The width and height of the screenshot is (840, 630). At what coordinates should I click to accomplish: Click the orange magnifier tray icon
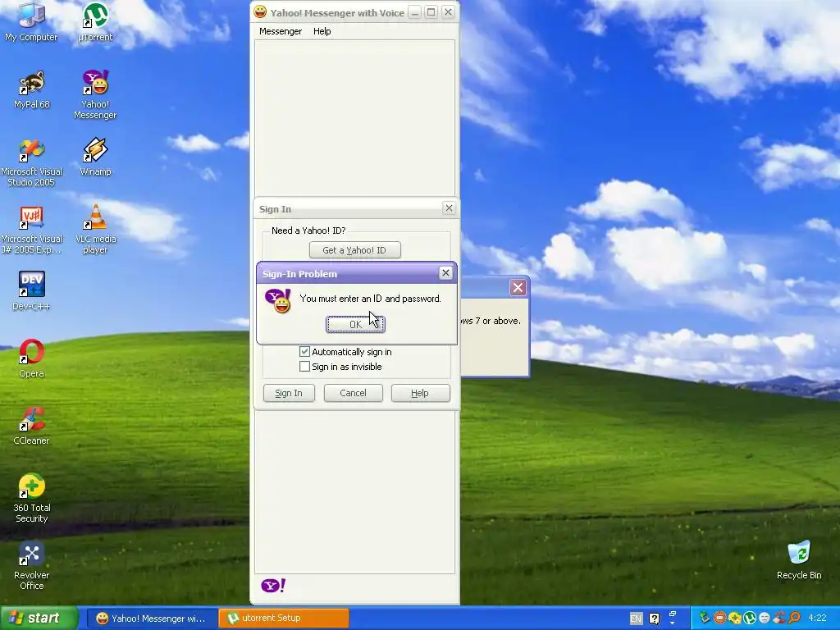(794, 619)
